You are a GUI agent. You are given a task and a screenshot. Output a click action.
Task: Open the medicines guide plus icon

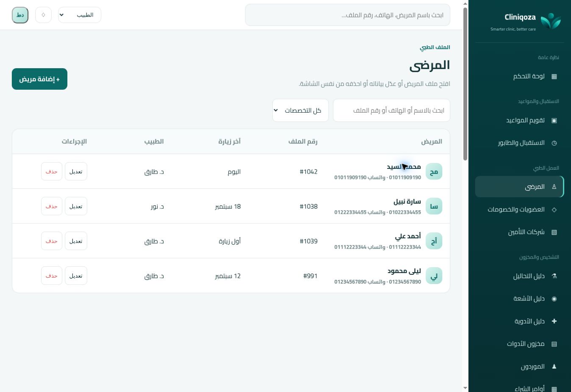click(x=554, y=321)
